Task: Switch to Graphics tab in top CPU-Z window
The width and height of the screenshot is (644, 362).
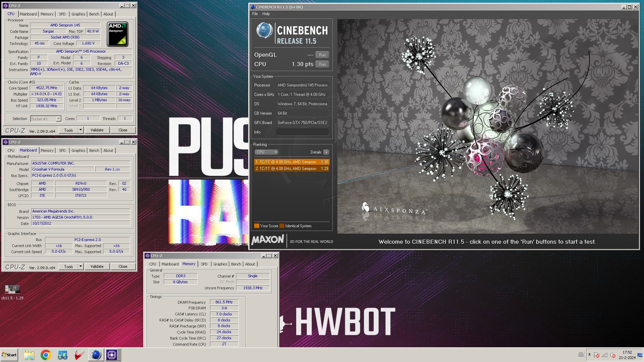Action: (78, 14)
